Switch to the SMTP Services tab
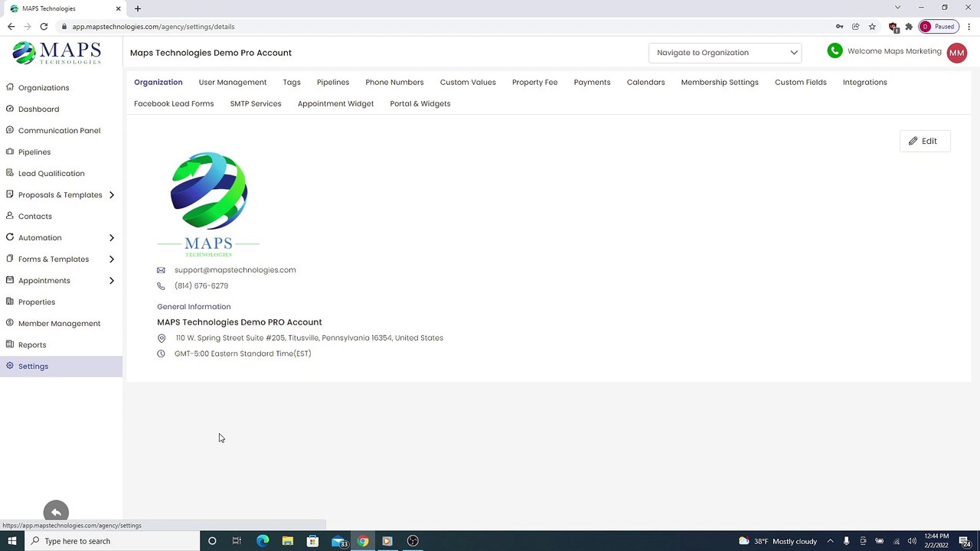This screenshot has height=551, width=980. (256, 103)
